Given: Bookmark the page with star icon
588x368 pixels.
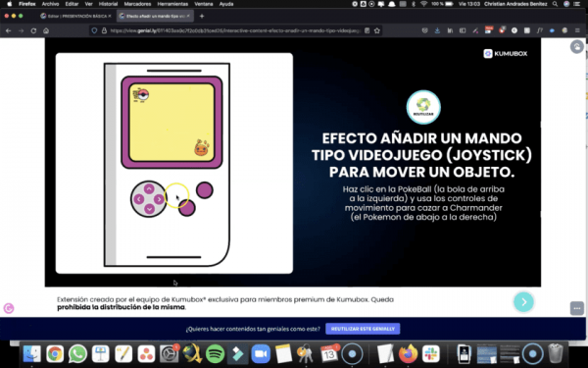Looking at the screenshot, I should pyautogui.click(x=377, y=30).
